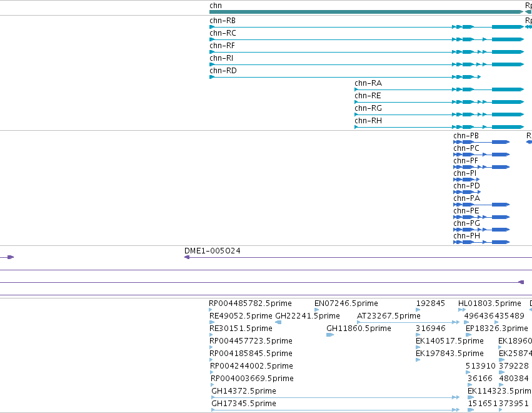Select the chn-PC protein label
532x413 pixels.
click(x=466, y=148)
